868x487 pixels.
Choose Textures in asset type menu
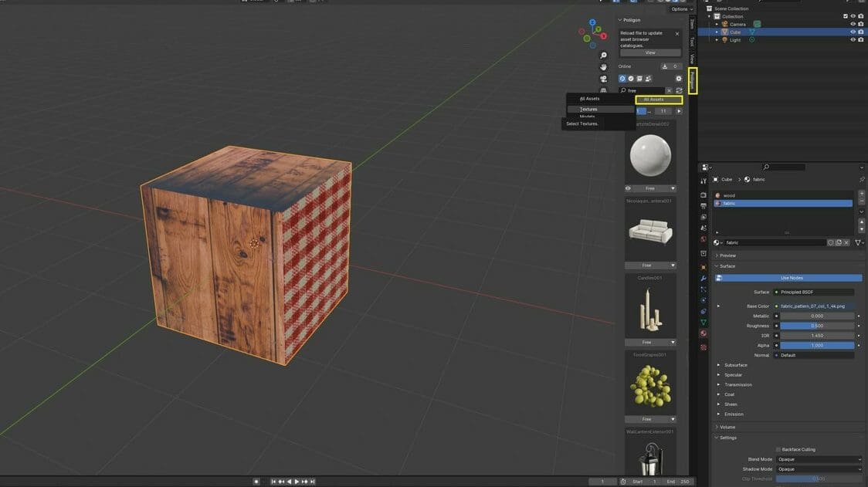tap(600, 110)
